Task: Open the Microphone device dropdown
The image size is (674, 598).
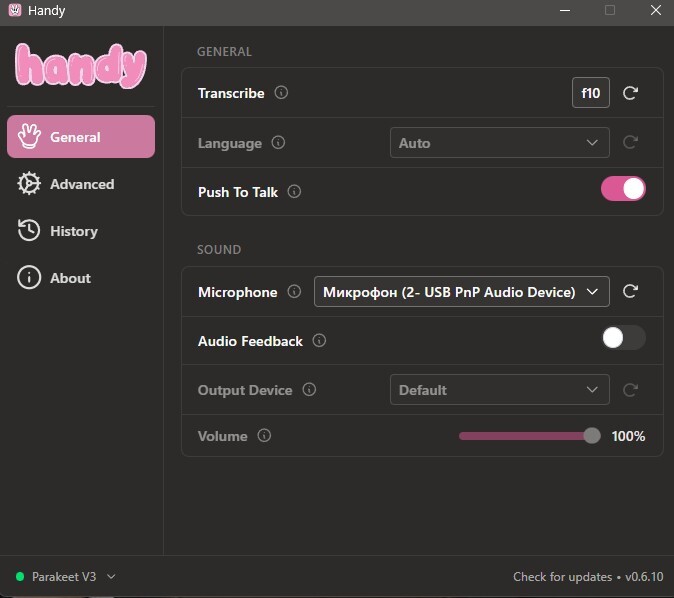Action: tap(461, 292)
